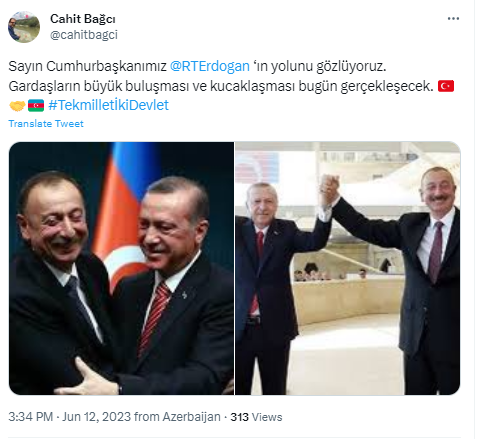The width and height of the screenshot is (482, 439).
Task: Click the Turkey flag emoji
Action: coord(446,86)
